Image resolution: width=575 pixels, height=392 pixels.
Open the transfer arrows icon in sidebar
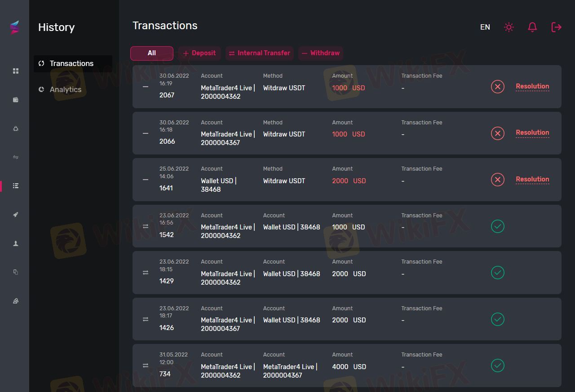click(x=16, y=157)
